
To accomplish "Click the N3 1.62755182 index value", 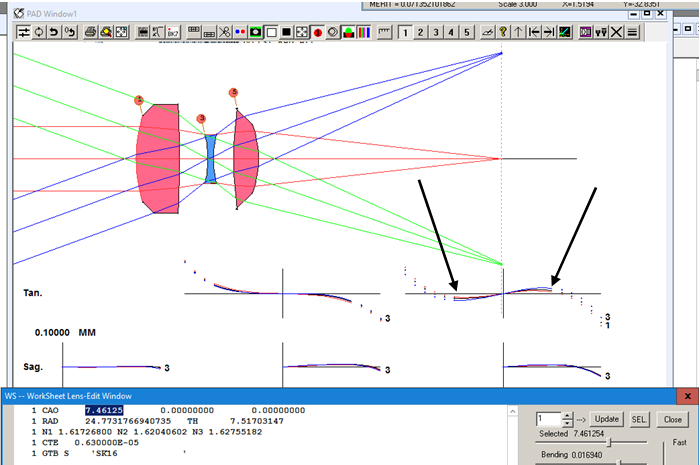I will (227, 432).
